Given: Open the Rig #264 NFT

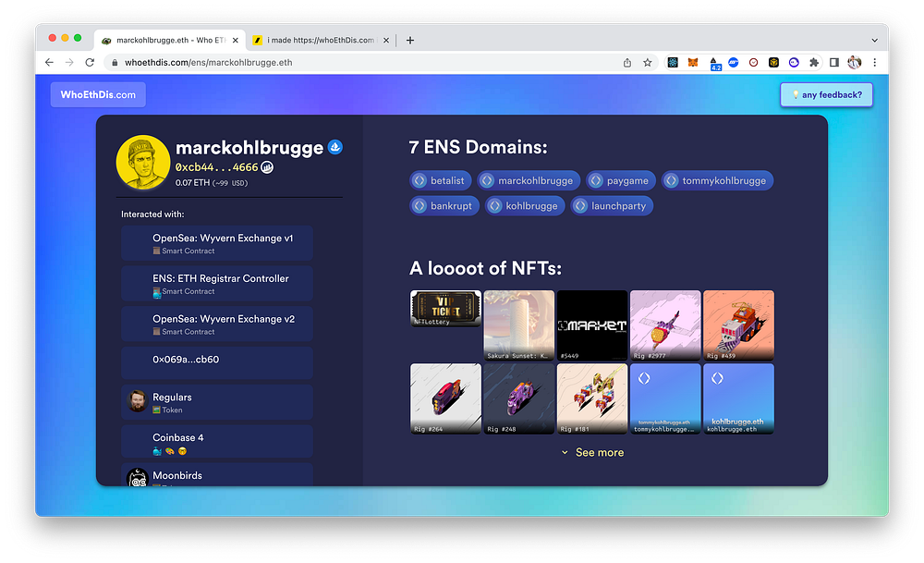Looking at the screenshot, I should tap(445, 398).
